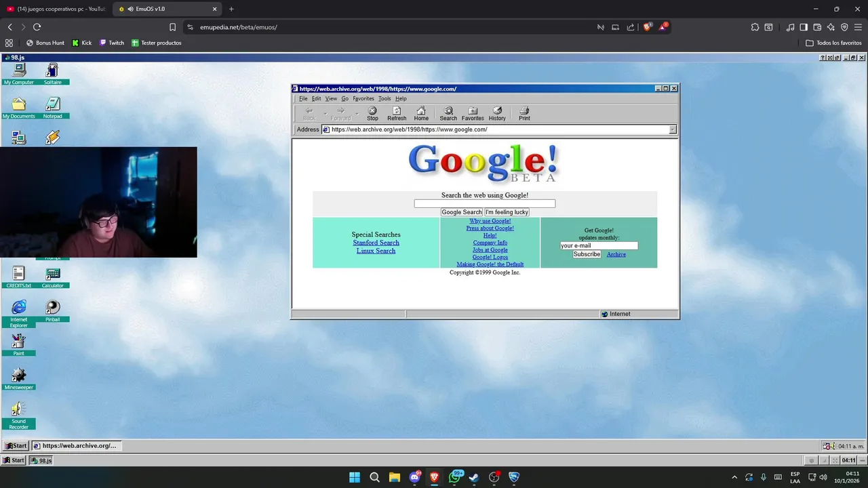
Task: Open the Archive link
Action: 616,254
